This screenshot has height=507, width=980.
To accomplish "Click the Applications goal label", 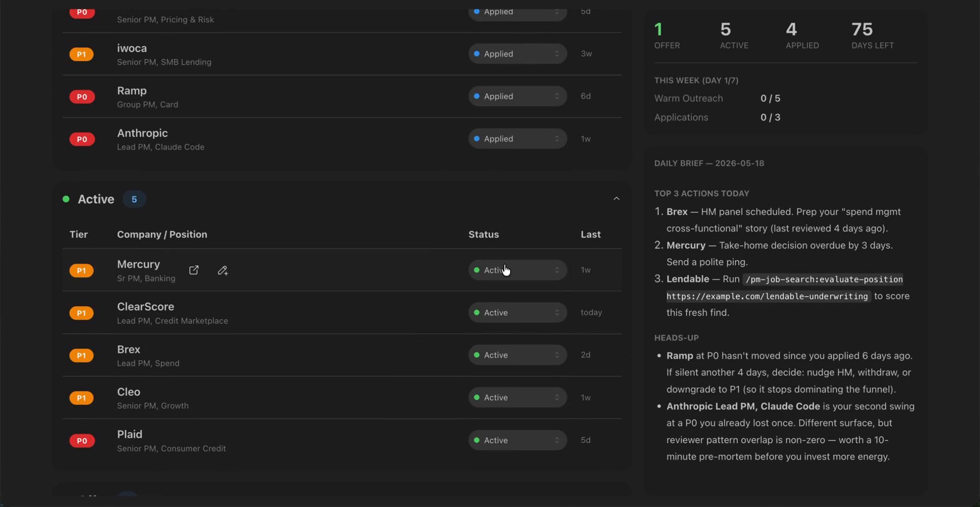I will pos(681,117).
